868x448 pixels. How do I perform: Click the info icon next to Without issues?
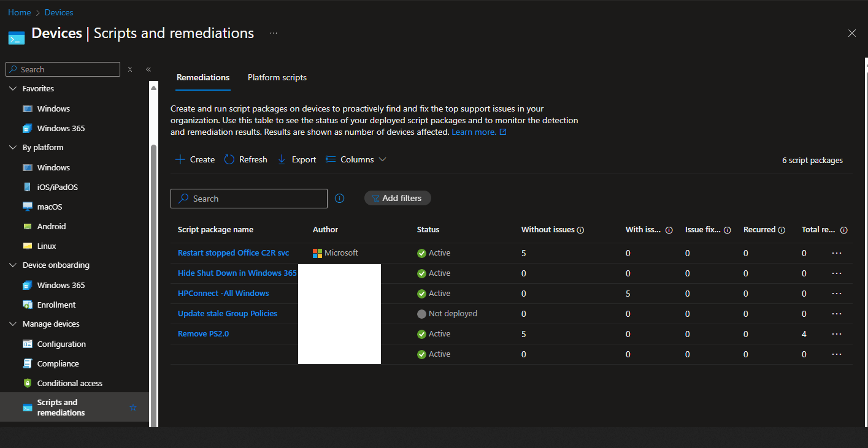pyautogui.click(x=580, y=230)
